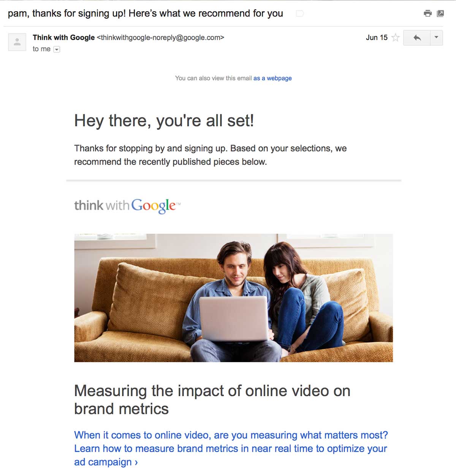Open the more reply options dropdown
Image resolution: width=456 pixels, height=476 pixels.
tap(436, 38)
